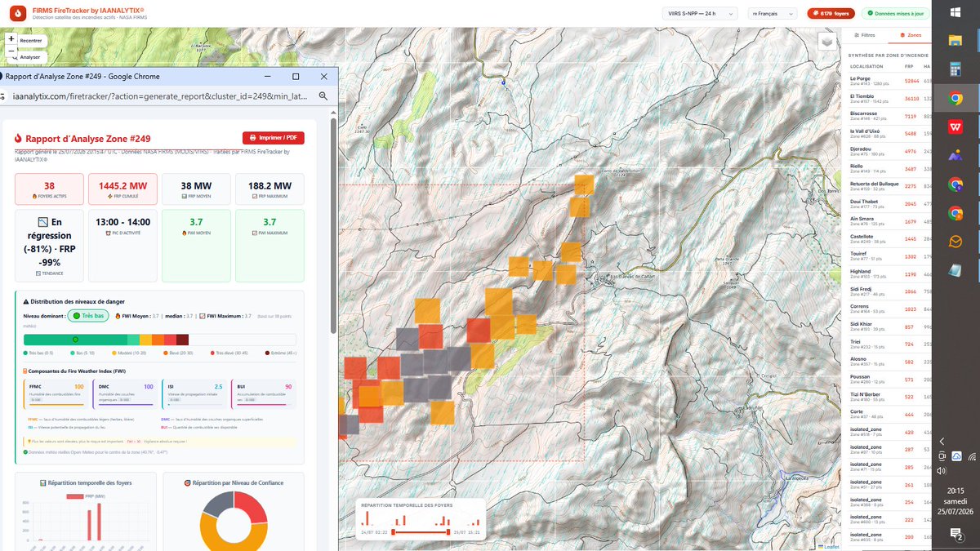Switch to the Zones tab
This screenshot has height=551, width=980.
coord(910,36)
